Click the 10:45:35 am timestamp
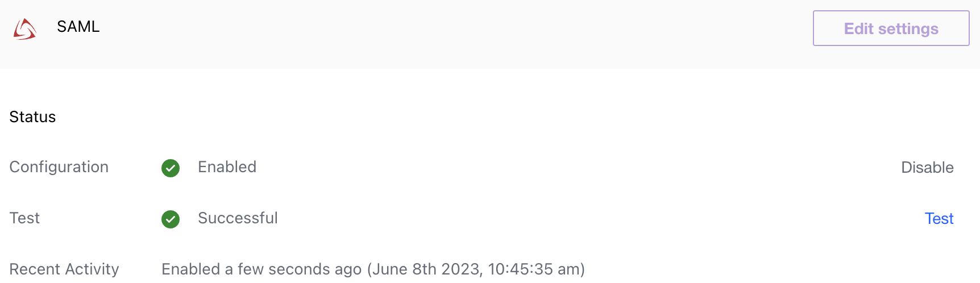Viewport: 980px width, 283px height. pyautogui.click(x=533, y=269)
